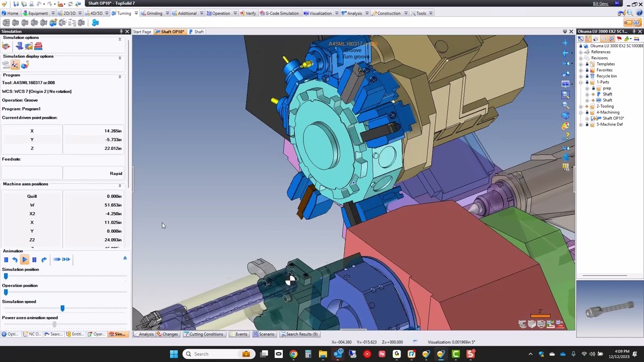
Task: Toggle the stacked layers filter in project toolbar
Action: 612,39
